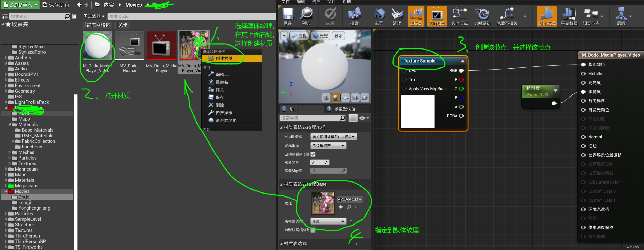644x250 pixels.
Task: Click browse-to-asset magnifier under texture thumbnail
Action: (x=349, y=207)
